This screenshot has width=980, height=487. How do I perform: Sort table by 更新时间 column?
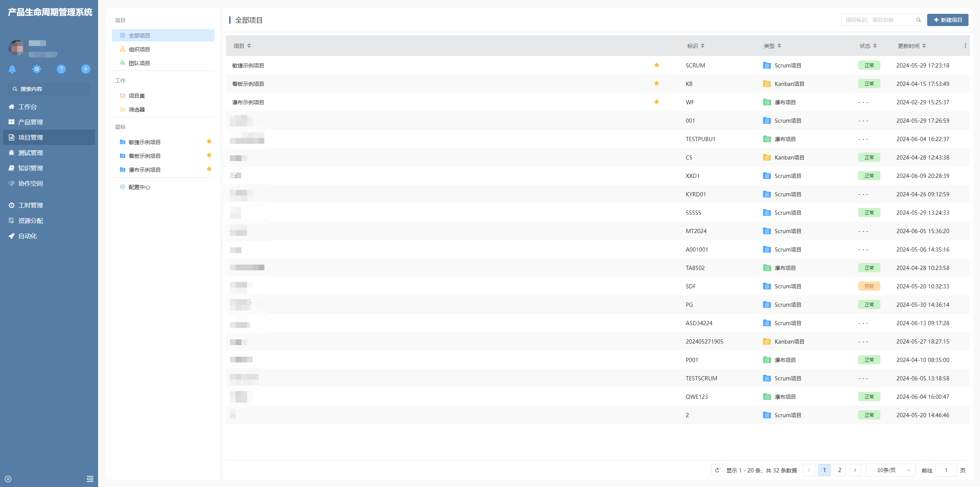(912, 46)
